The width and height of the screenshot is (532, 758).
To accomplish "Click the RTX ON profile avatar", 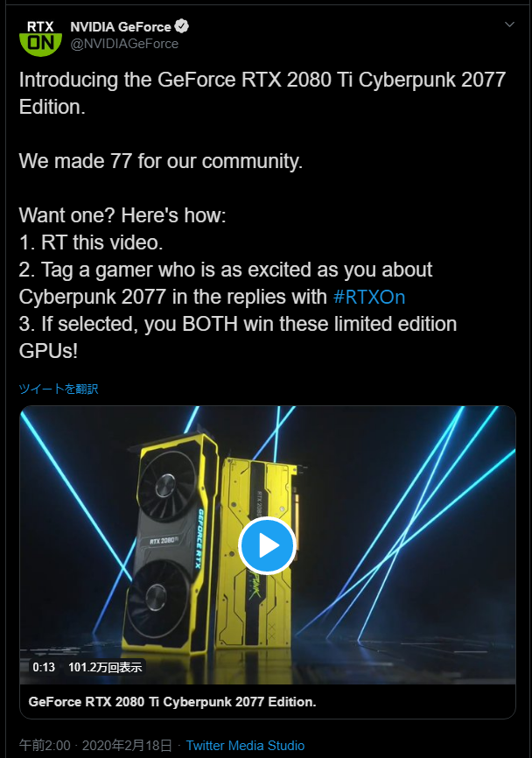I will [40, 38].
